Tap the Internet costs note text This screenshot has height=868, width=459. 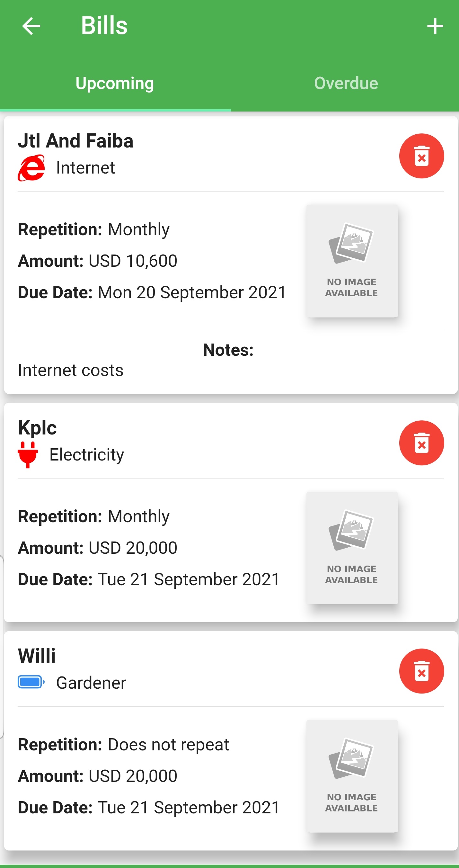pos(71,370)
